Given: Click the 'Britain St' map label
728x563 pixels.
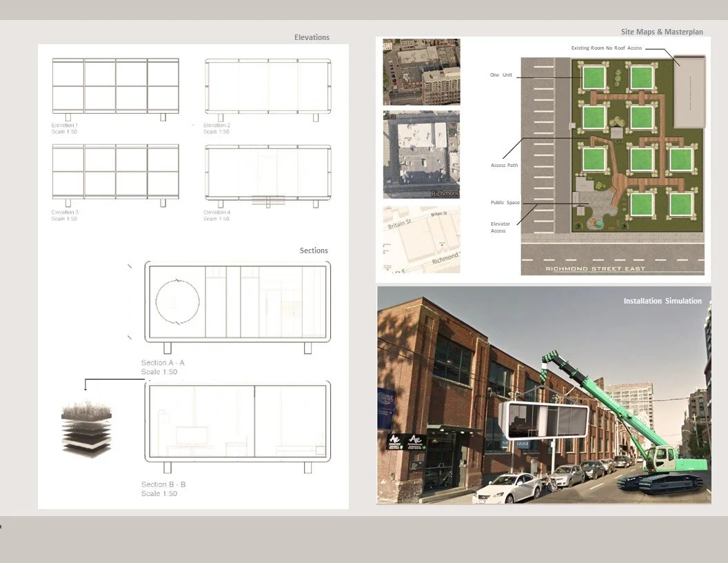Looking at the screenshot, I should pyautogui.click(x=400, y=224).
